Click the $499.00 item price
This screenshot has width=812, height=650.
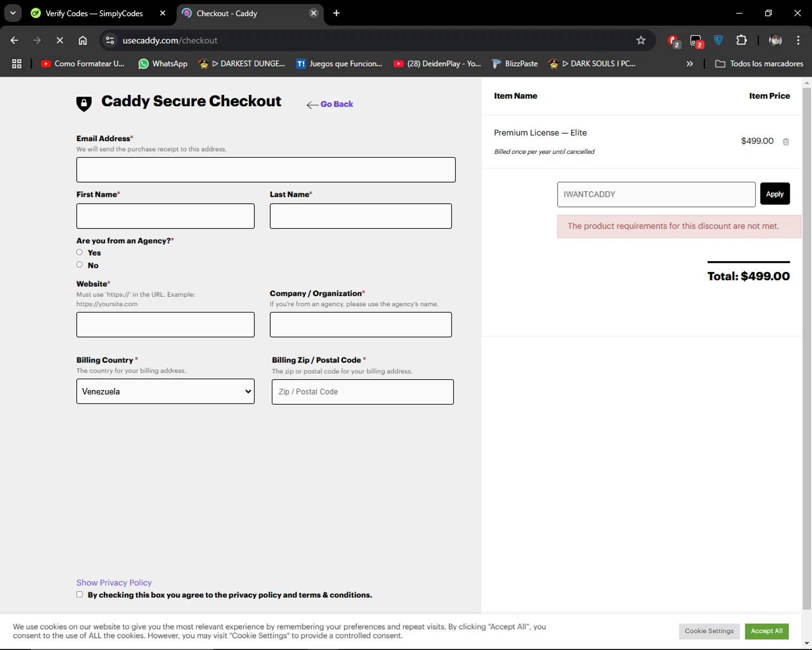pos(757,141)
